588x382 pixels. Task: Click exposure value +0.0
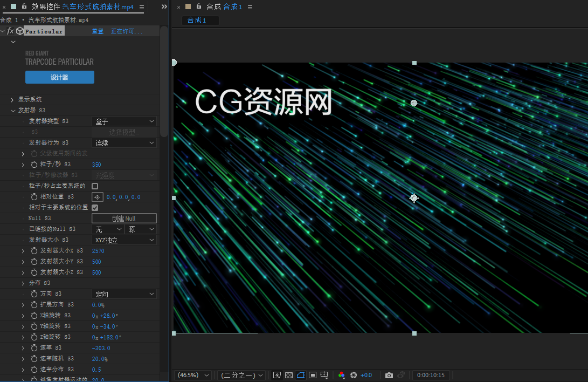[x=366, y=375]
